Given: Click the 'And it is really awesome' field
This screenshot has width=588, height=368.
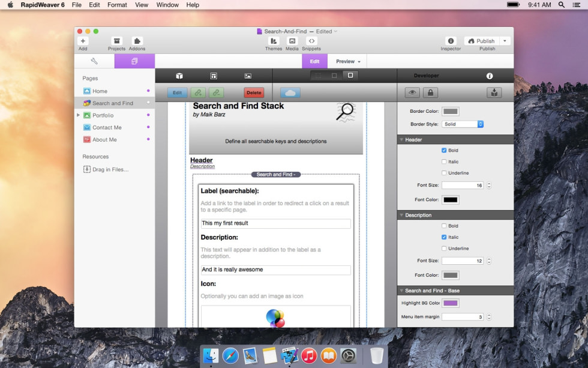Looking at the screenshot, I should 276,270.
